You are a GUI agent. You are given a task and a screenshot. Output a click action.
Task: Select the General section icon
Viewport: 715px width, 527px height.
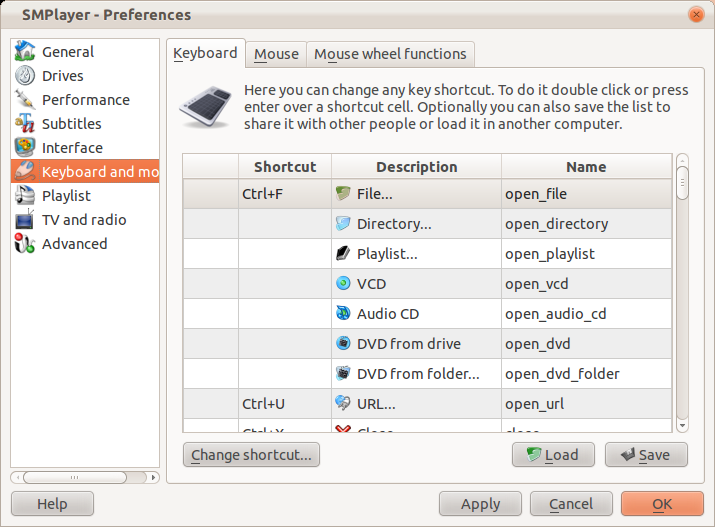click(26, 52)
